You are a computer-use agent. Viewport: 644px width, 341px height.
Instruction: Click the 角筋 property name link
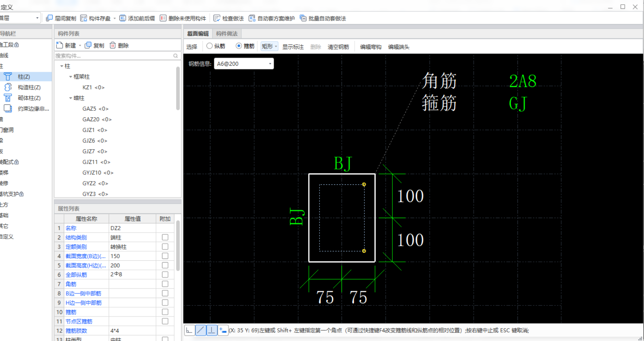[x=71, y=284]
